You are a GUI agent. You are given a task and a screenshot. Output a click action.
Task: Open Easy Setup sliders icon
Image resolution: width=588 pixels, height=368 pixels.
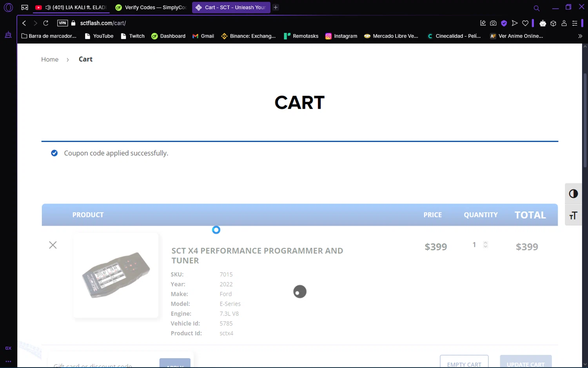[x=575, y=23]
